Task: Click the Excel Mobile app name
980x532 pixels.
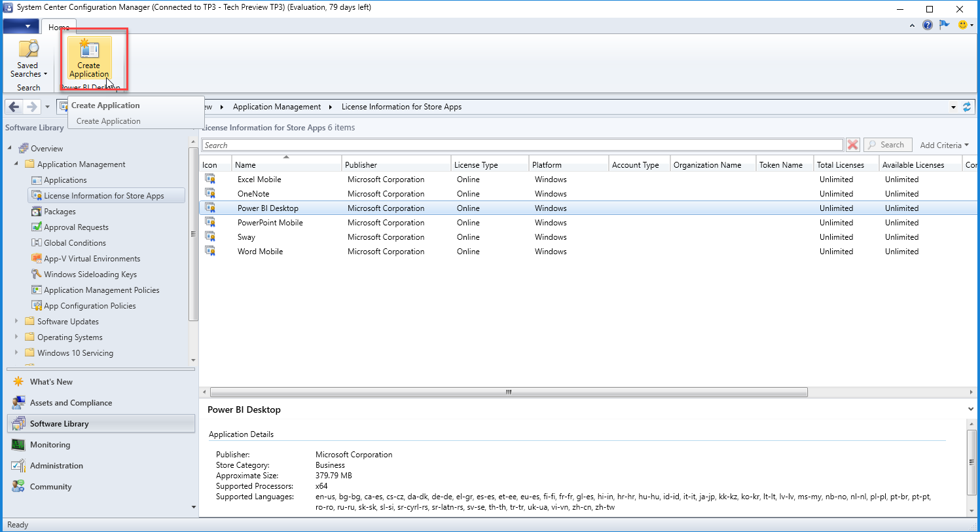Action: tap(259, 180)
